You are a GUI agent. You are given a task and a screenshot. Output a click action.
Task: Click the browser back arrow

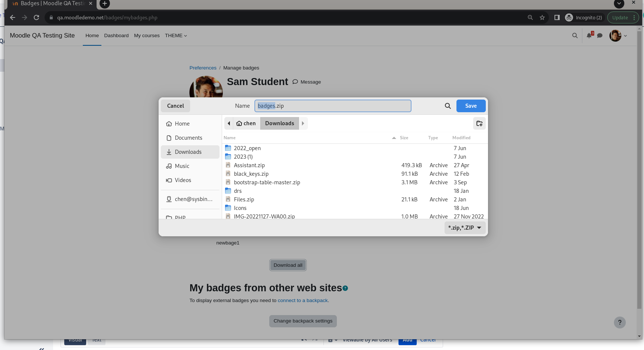(x=13, y=17)
